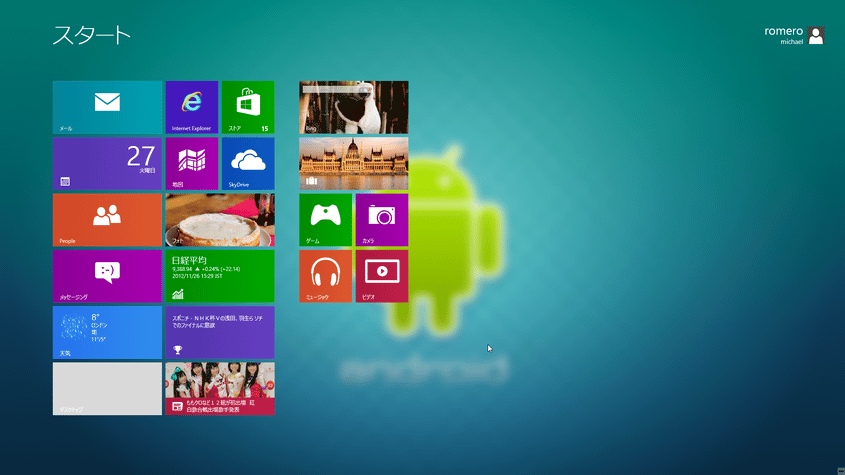This screenshot has height=475, width=845.
Task: Open the Sports tile with trophy icon
Action: [x=220, y=333]
